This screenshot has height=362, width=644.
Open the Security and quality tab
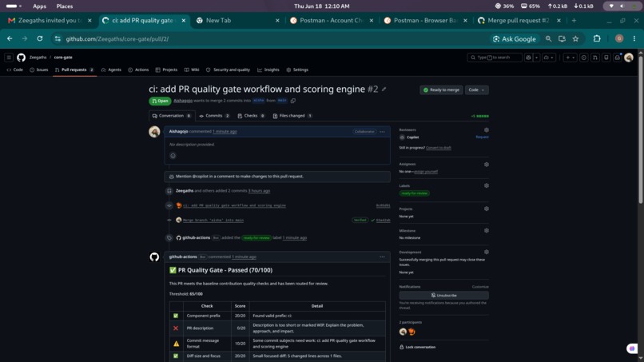pos(228,70)
